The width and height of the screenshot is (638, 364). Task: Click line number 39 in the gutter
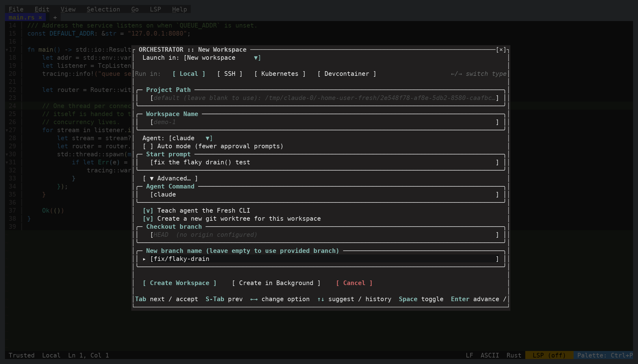coord(12,227)
